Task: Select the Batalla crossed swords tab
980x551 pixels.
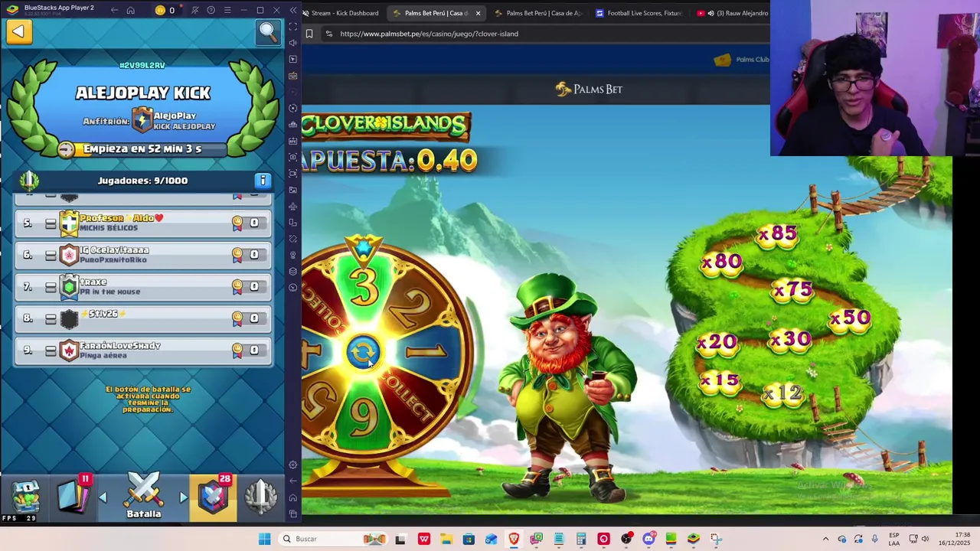Action: click(143, 496)
